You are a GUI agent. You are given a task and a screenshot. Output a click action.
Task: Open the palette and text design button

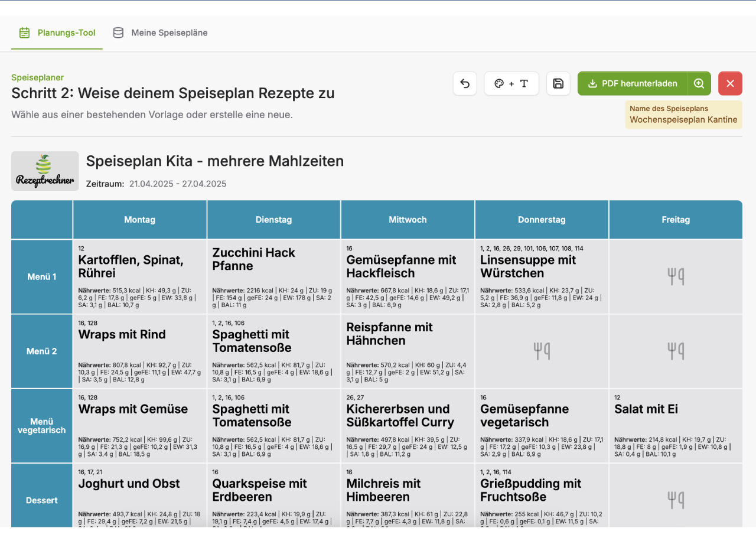pyautogui.click(x=511, y=84)
